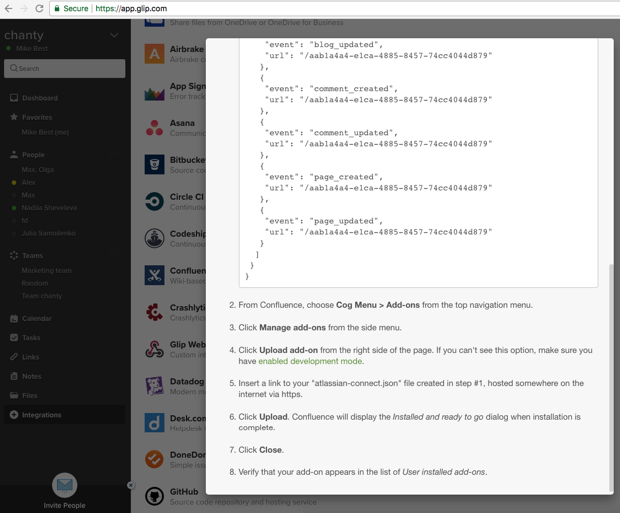
Task: Click the People section header
Action: [x=33, y=155]
